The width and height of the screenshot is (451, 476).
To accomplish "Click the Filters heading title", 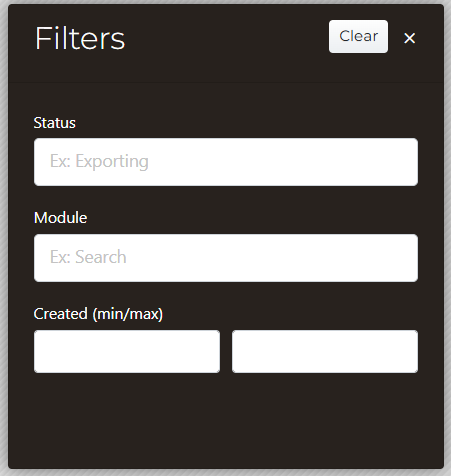I will pos(80,38).
